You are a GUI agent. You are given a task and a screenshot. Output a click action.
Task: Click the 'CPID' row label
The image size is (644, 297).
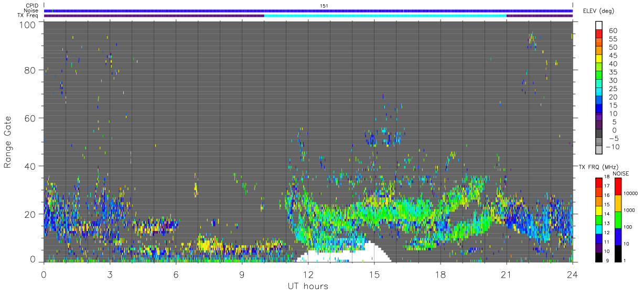(x=31, y=6)
